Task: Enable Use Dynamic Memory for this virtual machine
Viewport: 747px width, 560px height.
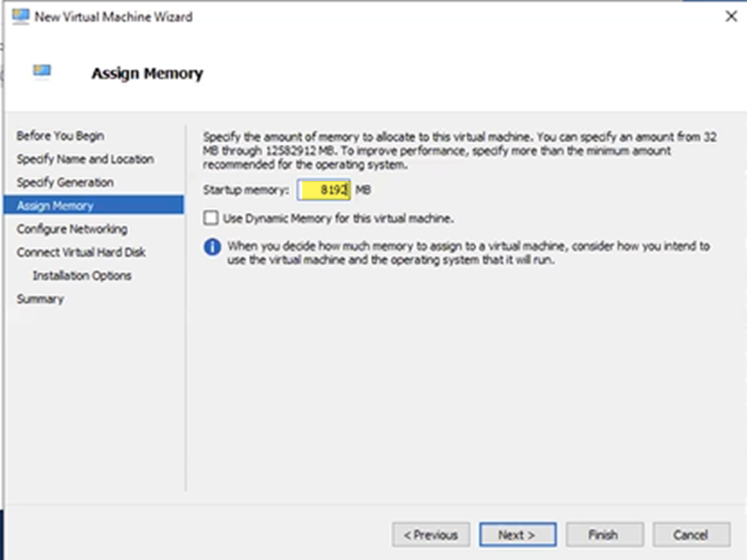Action: point(209,218)
